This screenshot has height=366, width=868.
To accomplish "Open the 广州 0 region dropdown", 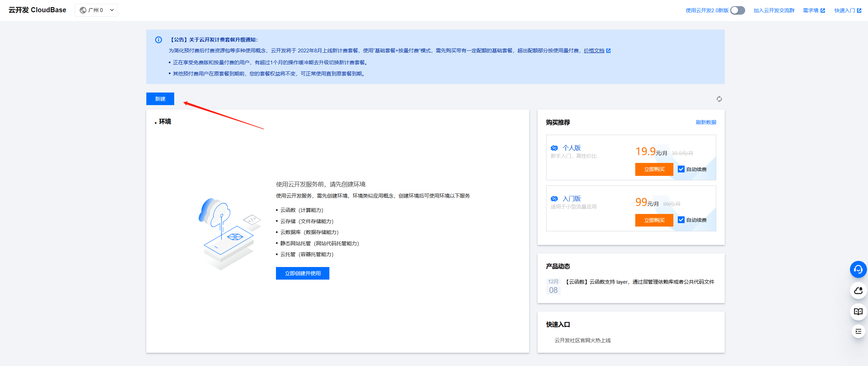I will coord(96,10).
